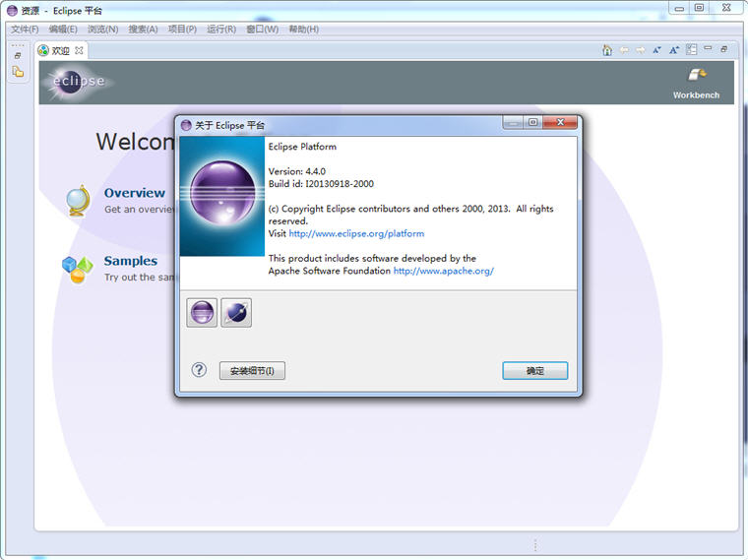This screenshot has width=748, height=560.
Task: Click the resource perspective folder icon
Action: [x=18, y=72]
